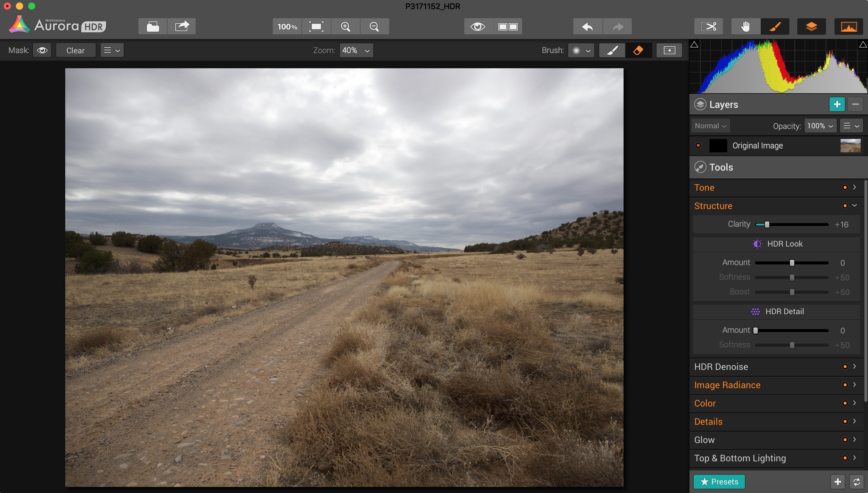Toggle mask visibility eye
The image size is (868, 493).
click(42, 50)
